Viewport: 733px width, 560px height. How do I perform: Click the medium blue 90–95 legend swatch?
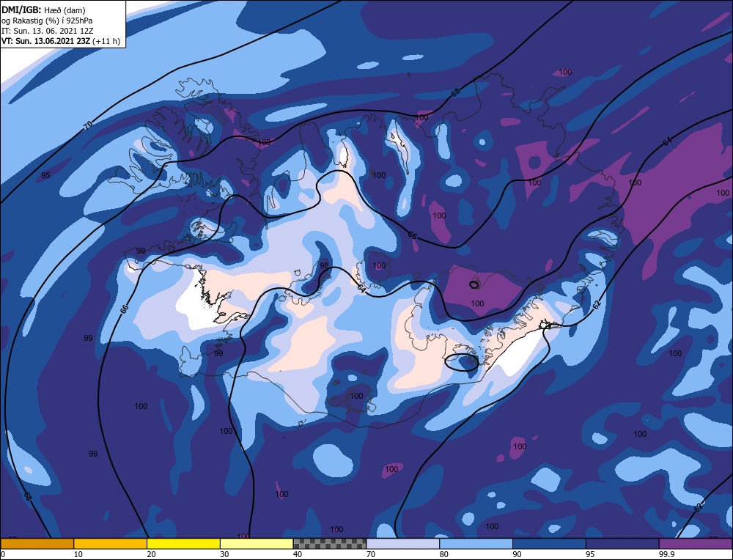click(x=549, y=543)
